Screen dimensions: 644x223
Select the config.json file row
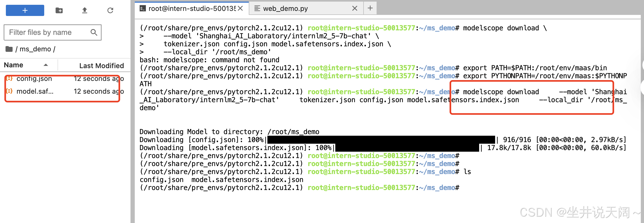point(65,79)
